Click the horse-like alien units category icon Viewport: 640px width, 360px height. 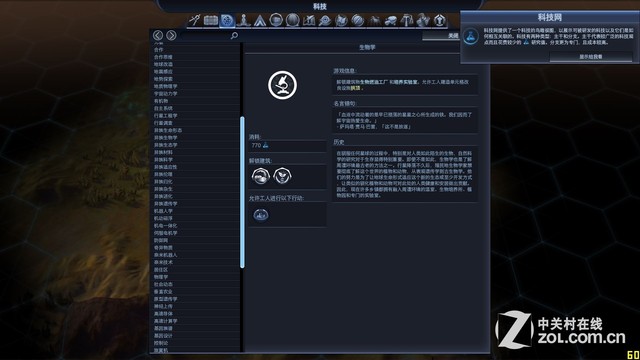pos(374,20)
